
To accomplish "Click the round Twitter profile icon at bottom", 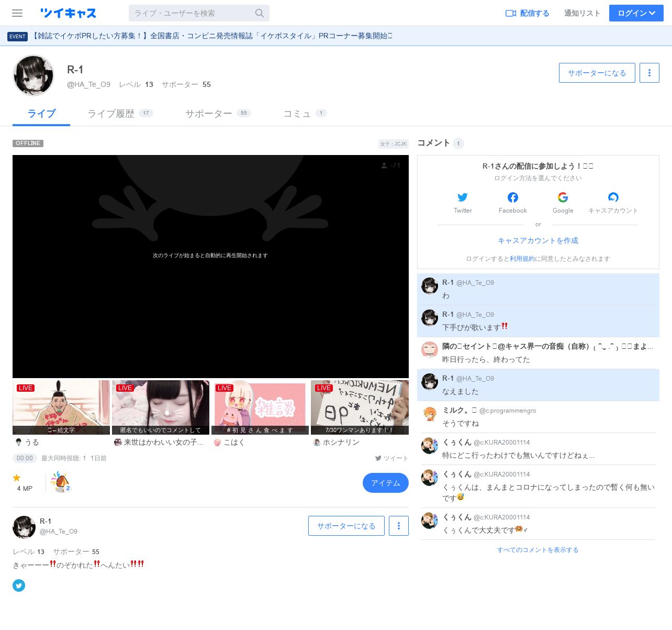I will tap(19, 585).
